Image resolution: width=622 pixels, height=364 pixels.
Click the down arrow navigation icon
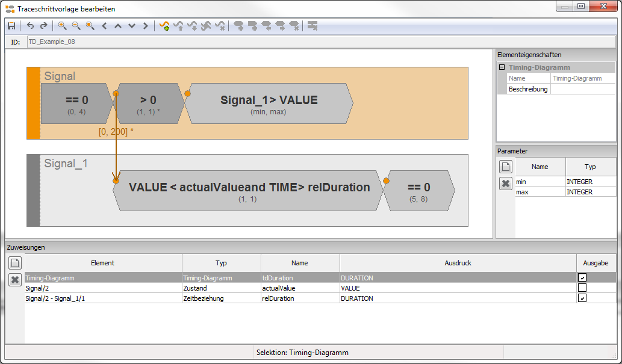(x=132, y=26)
